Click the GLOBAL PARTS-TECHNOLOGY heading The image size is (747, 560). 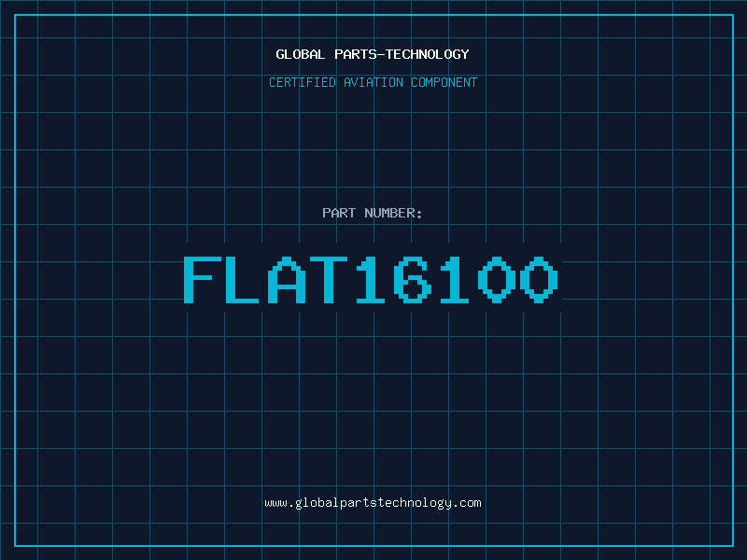point(373,54)
